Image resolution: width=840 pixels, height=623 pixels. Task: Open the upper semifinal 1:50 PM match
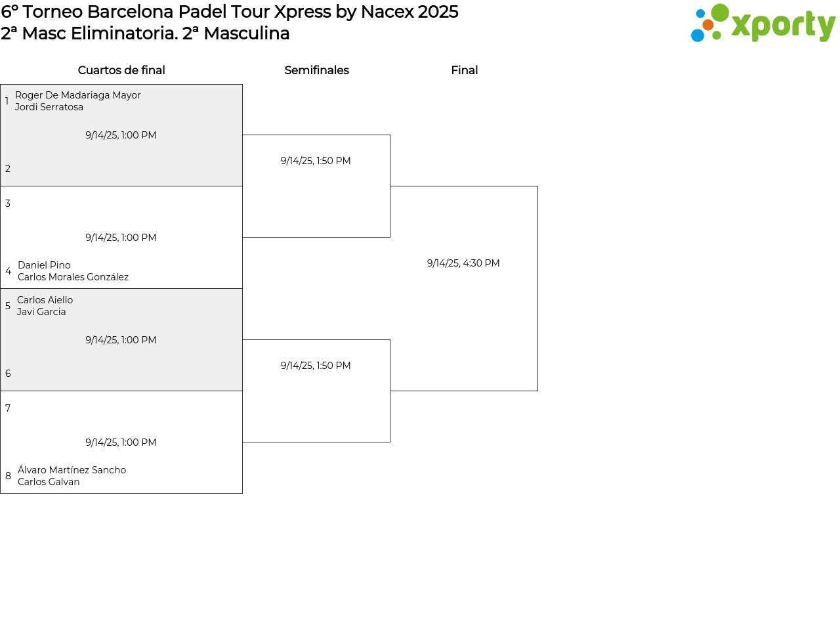[316, 161]
